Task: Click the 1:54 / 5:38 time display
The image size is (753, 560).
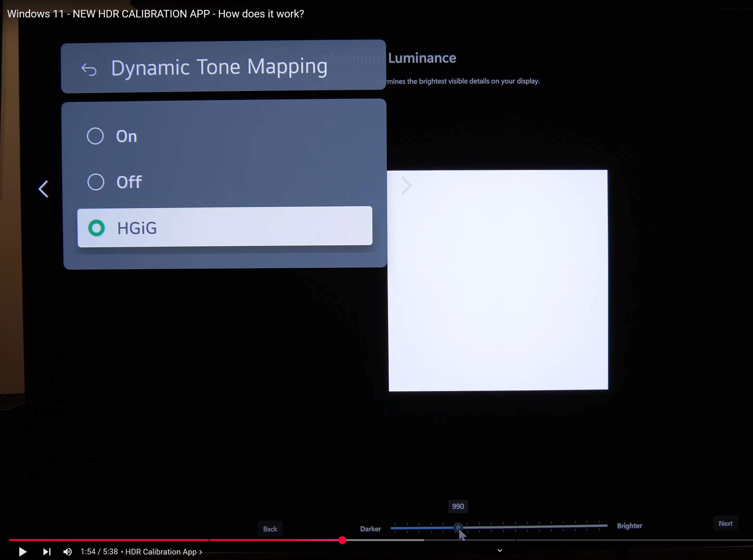Action: (99, 551)
